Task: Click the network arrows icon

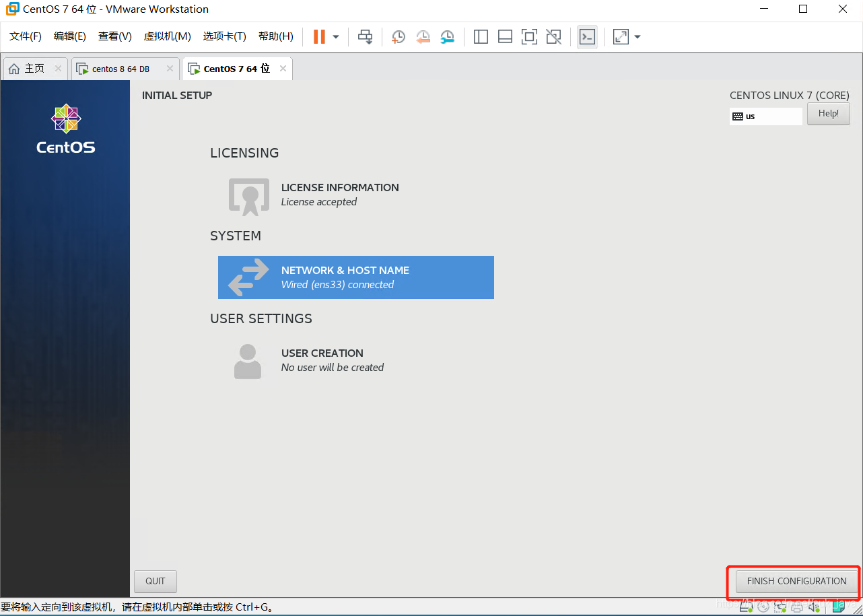Action: 248,277
